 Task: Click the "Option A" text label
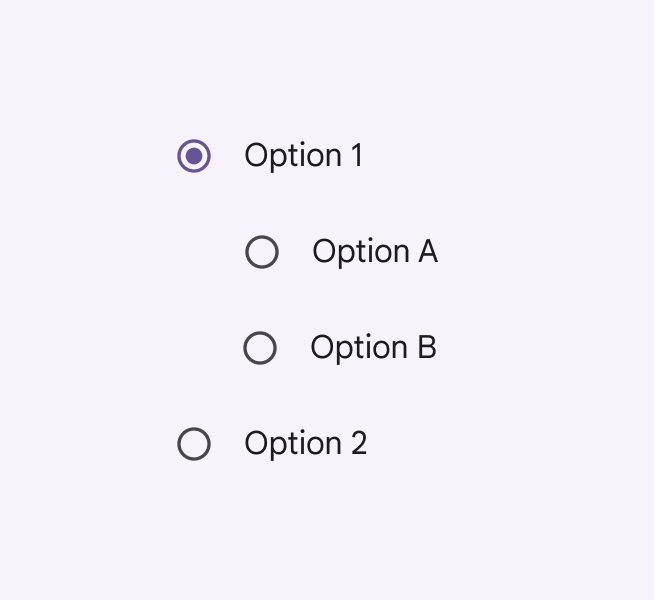375,252
